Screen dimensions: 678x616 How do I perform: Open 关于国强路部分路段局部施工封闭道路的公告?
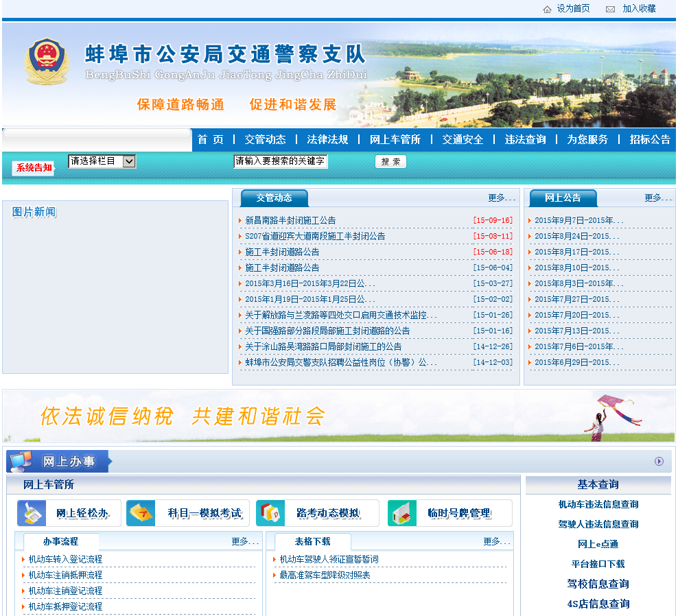(328, 331)
